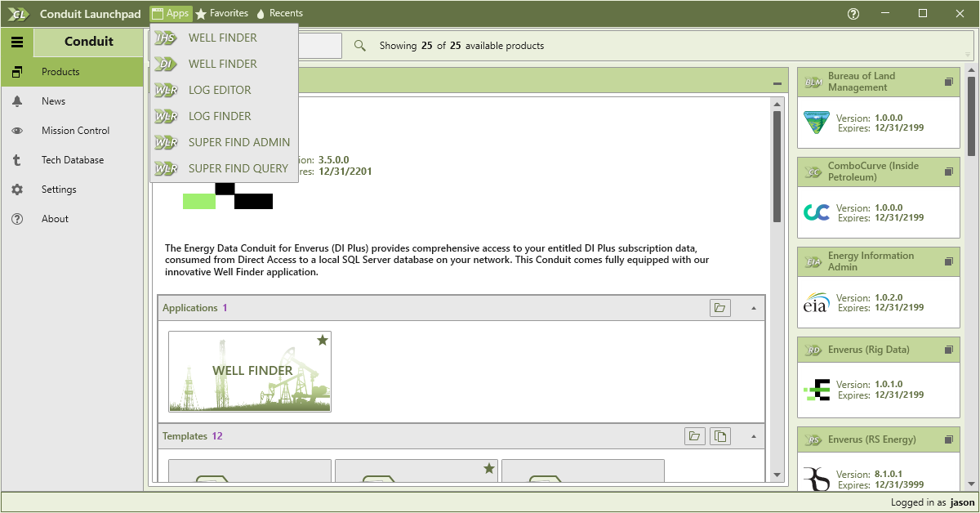Click the eye icon beside Mission Control
Viewport: 980px width, 513px height.
[17, 131]
